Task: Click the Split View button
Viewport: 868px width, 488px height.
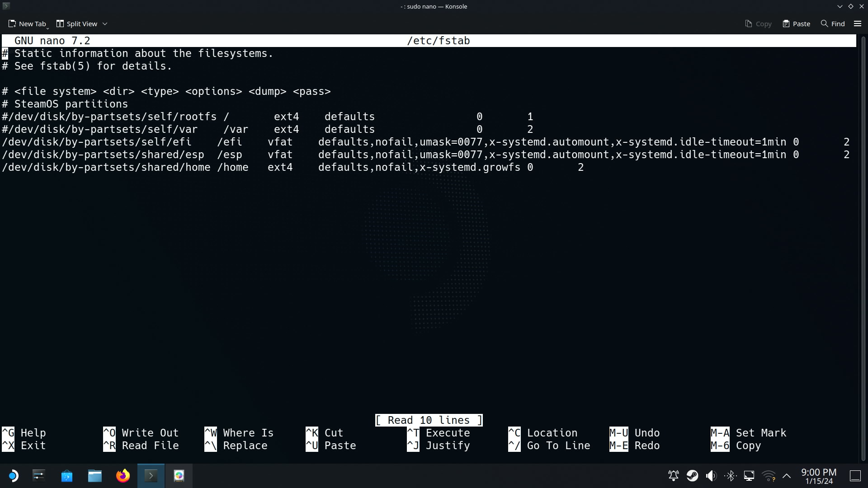Action: coord(77,23)
